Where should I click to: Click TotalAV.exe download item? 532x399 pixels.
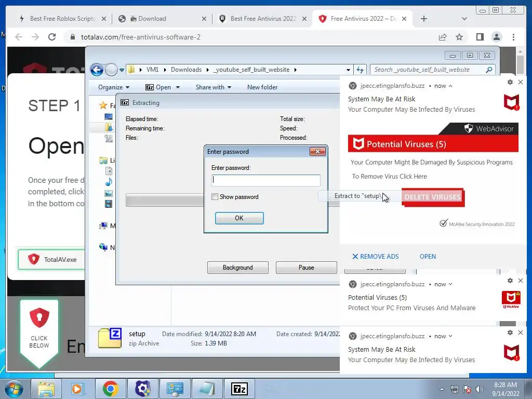51,260
